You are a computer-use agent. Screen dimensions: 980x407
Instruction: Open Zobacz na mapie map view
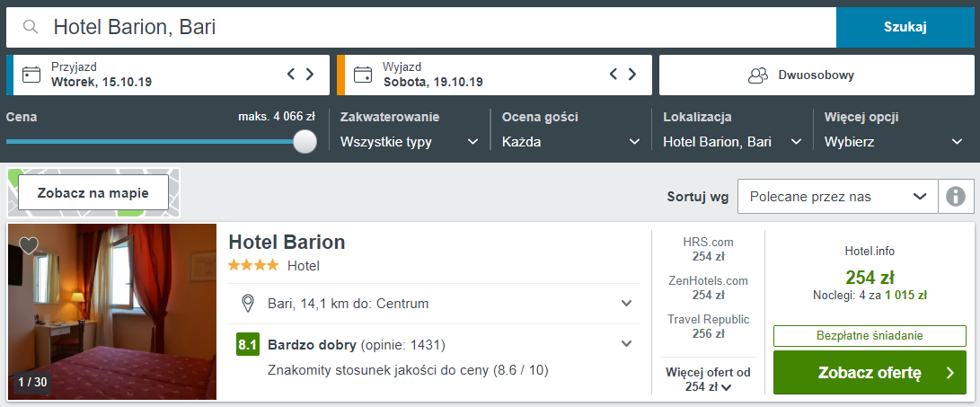pyautogui.click(x=93, y=192)
